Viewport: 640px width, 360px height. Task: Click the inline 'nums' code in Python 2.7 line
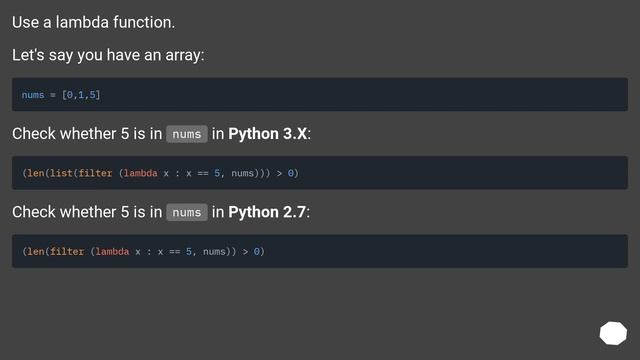pyautogui.click(x=187, y=212)
